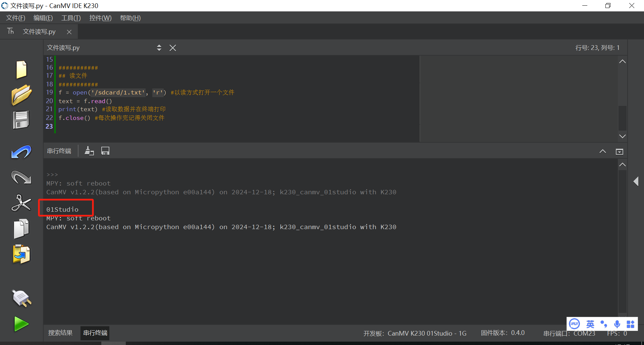Cut selection with the scissors icon

point(21,203)
